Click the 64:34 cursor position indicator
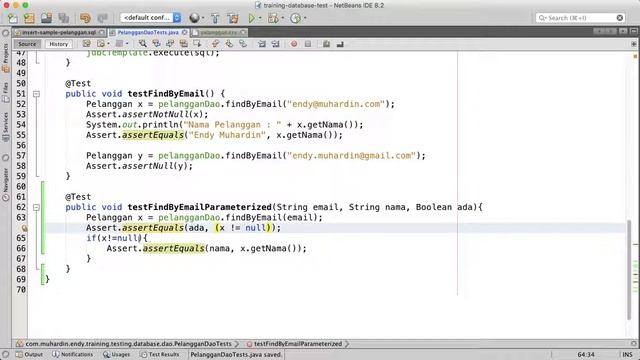 point(586,354)
